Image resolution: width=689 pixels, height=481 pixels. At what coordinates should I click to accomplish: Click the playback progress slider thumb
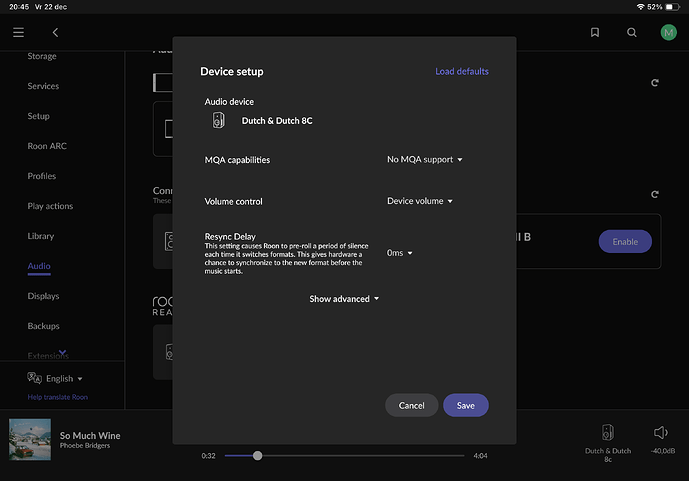click(257, 456)
